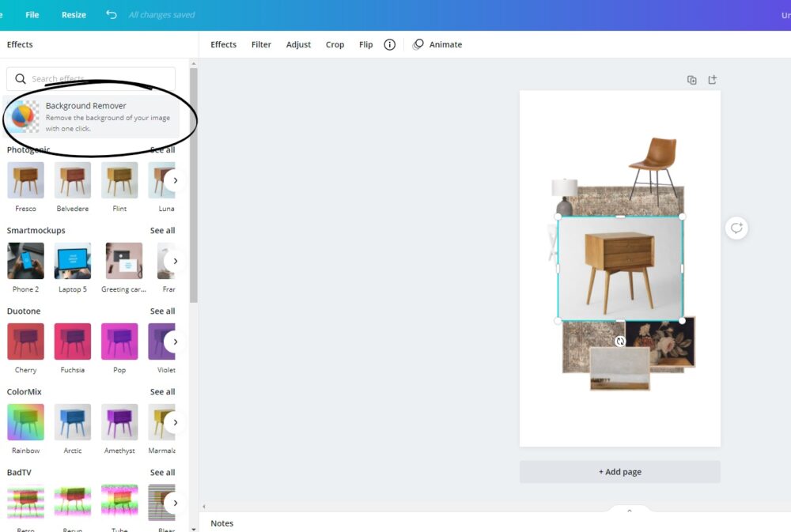Open the Resize menu
Screen dimensions: 791x532
(x=74, y=14)
